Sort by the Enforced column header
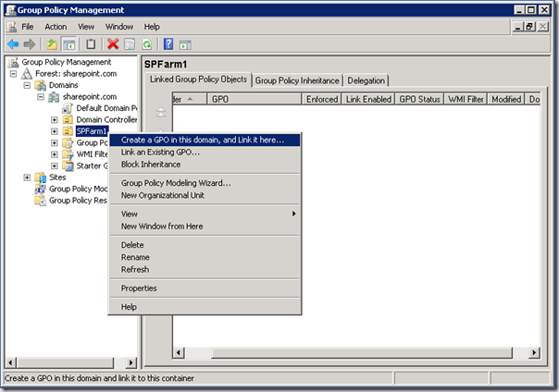The height and width of the screenshot is (392, 559). pyautogui.click(x=322, y=99)
